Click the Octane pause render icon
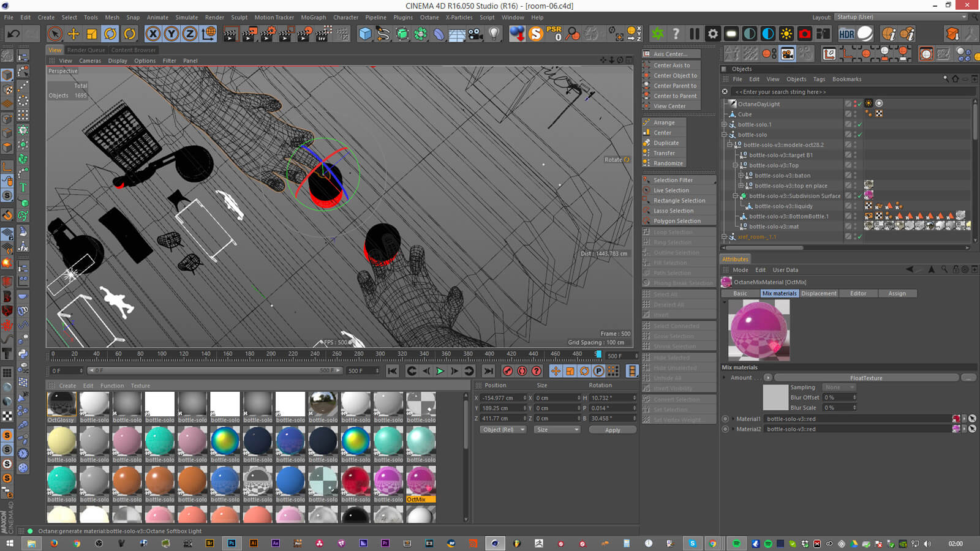The image size is (980, 551). click(695, 34)
